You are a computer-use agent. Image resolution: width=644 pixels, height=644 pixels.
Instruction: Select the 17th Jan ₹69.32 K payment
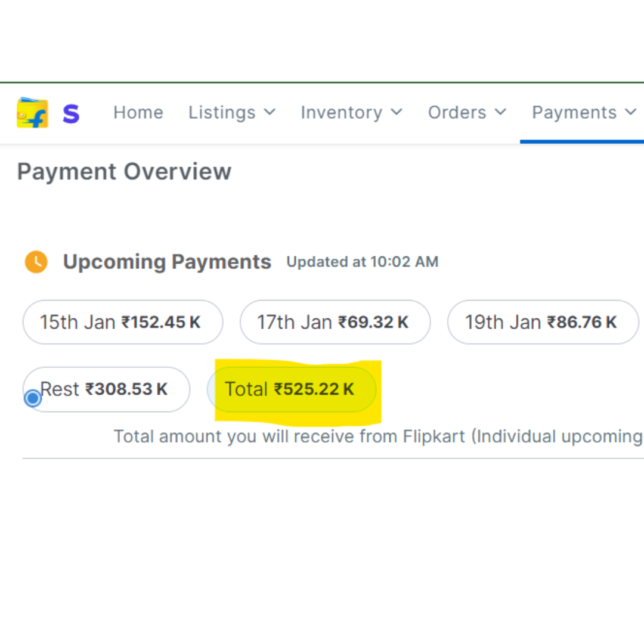click(x=335, y=323)
